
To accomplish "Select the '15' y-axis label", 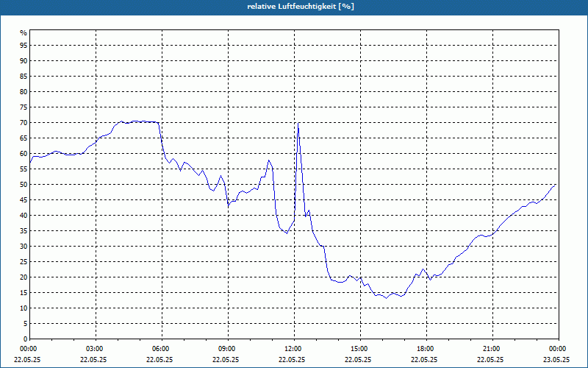I will [x=24, y=293].
